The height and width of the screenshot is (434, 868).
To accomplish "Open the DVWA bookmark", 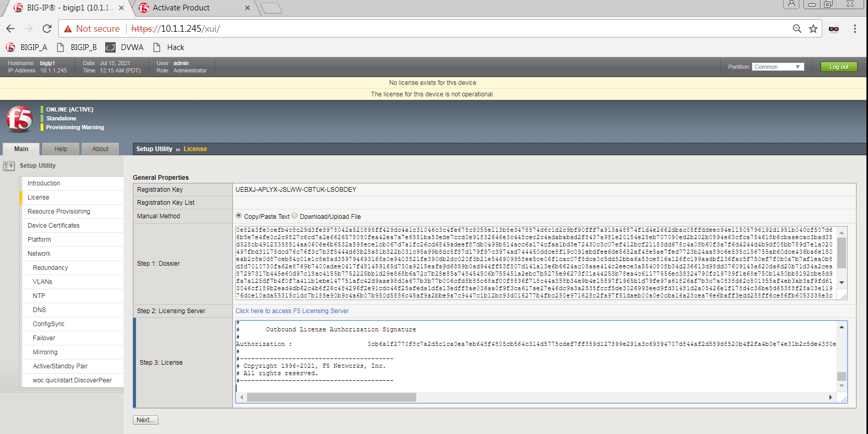I will (x=125, y=47).
